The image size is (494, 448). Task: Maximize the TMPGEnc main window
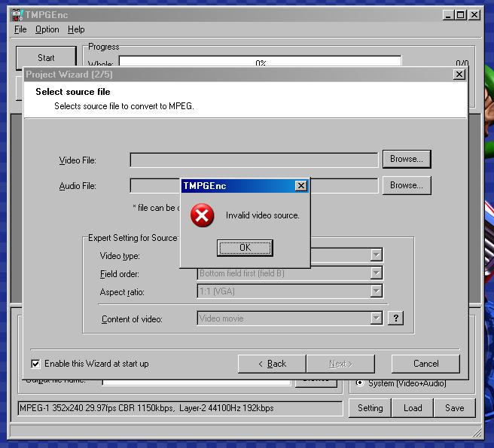pos(460,15)
